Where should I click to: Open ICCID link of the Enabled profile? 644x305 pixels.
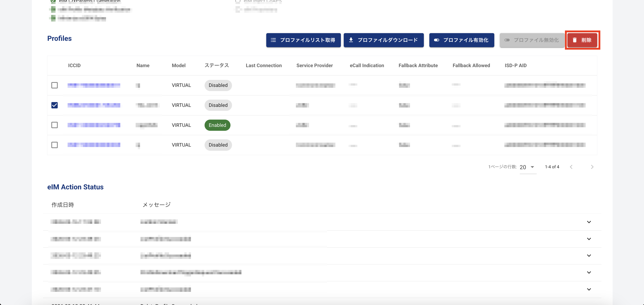[x=94, y=125]
